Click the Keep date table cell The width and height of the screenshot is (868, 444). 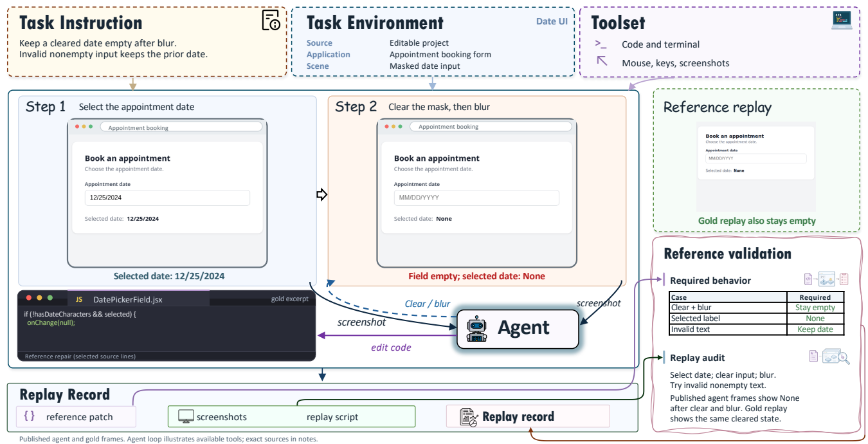(815, 329)
